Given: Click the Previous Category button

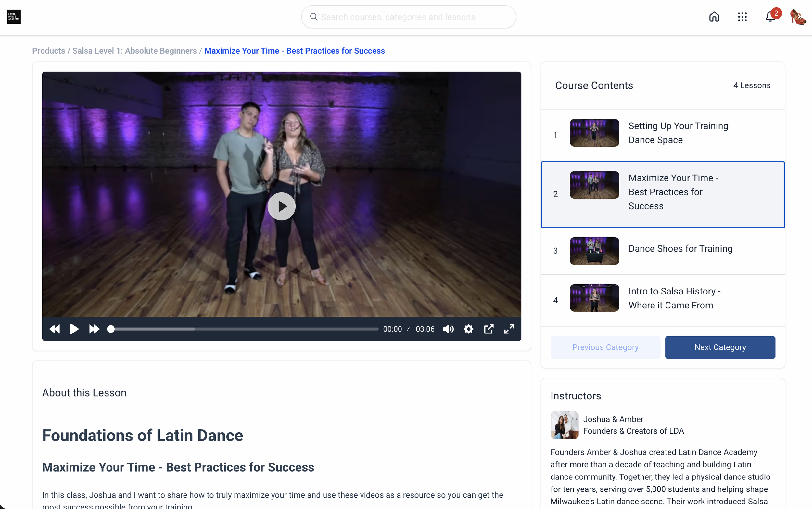Looking at the screenshot, I should (605, 347).
